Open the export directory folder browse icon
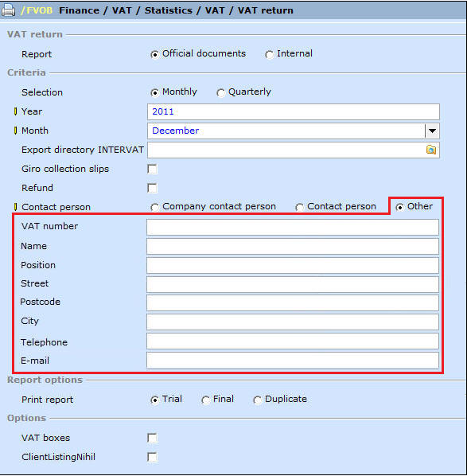The width and height of the screenshot is (467, 476). [x=431, y=150]
